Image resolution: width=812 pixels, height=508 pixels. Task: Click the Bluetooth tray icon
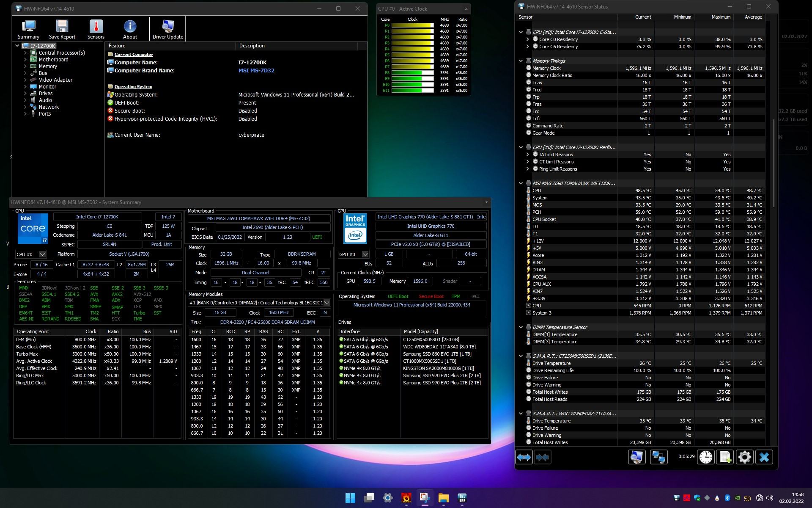[727, 498]
